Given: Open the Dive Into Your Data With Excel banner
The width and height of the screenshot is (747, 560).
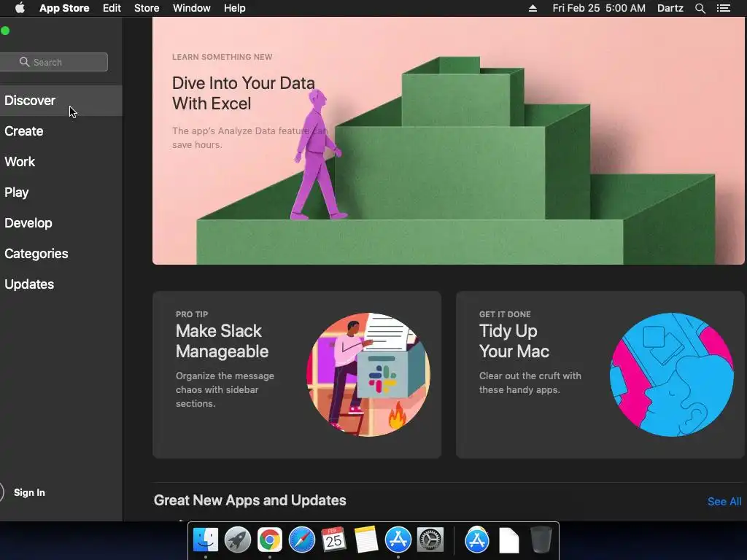Looking at the screenshot, I should point(448,141).
